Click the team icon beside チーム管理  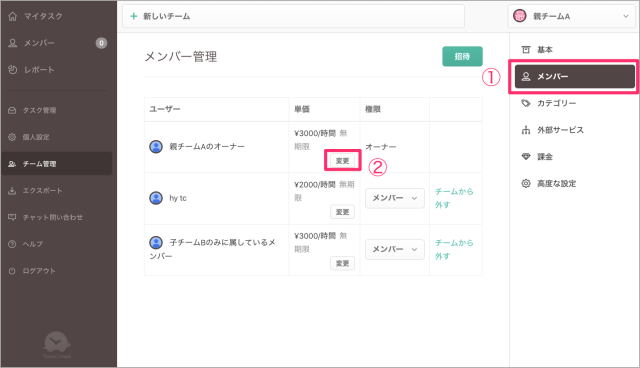pos(12,164)
